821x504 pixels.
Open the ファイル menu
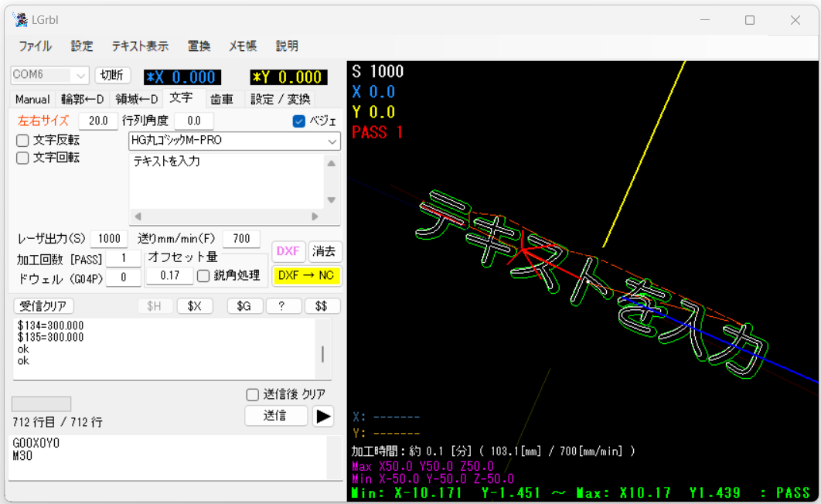[35, 46]
